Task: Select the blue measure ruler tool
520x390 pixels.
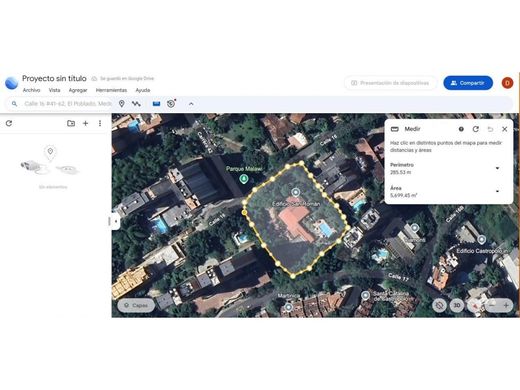Action: tap(156, 104)
